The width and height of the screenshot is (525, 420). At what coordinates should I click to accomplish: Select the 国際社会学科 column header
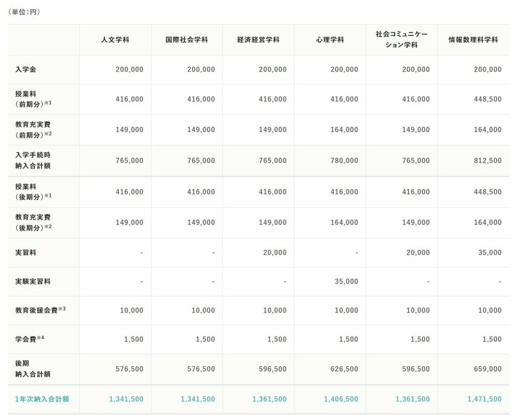[187, 40]
